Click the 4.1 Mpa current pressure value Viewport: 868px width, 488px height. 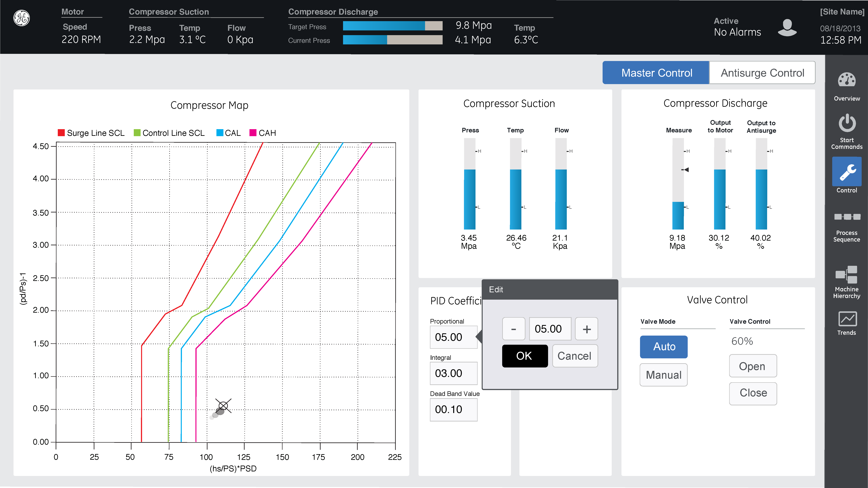click(473, 40)
